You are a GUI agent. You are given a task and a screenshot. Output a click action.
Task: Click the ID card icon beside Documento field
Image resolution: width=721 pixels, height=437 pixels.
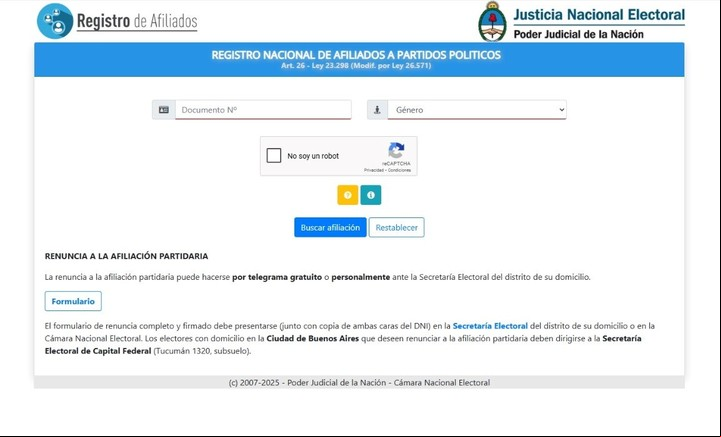tap(164, 110)
